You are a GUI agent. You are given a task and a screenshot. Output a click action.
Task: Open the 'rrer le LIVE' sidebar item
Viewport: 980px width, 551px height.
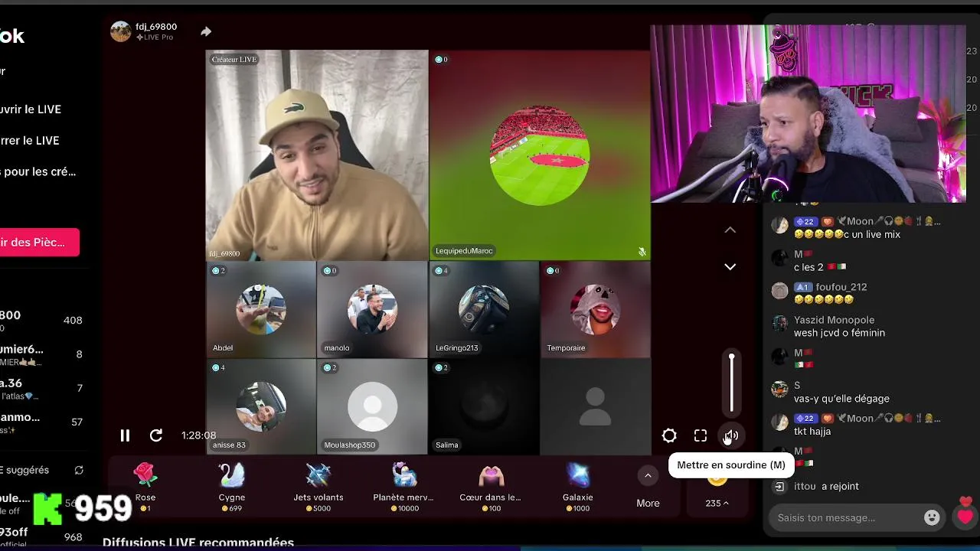coord(29,141)
